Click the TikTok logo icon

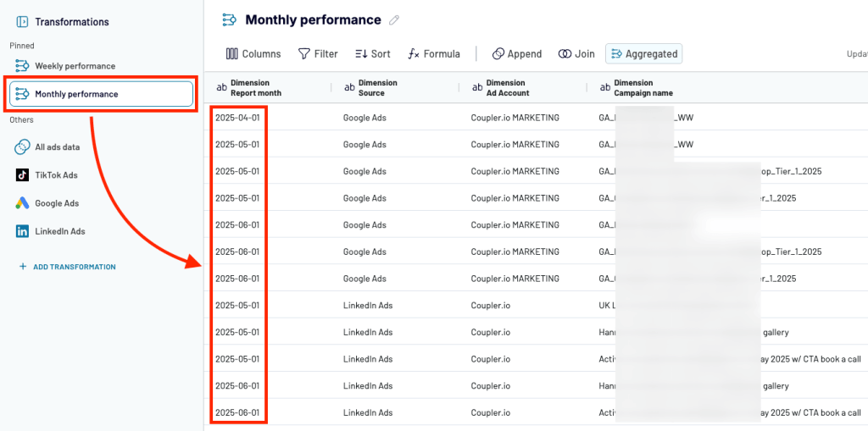coord(22,174)
